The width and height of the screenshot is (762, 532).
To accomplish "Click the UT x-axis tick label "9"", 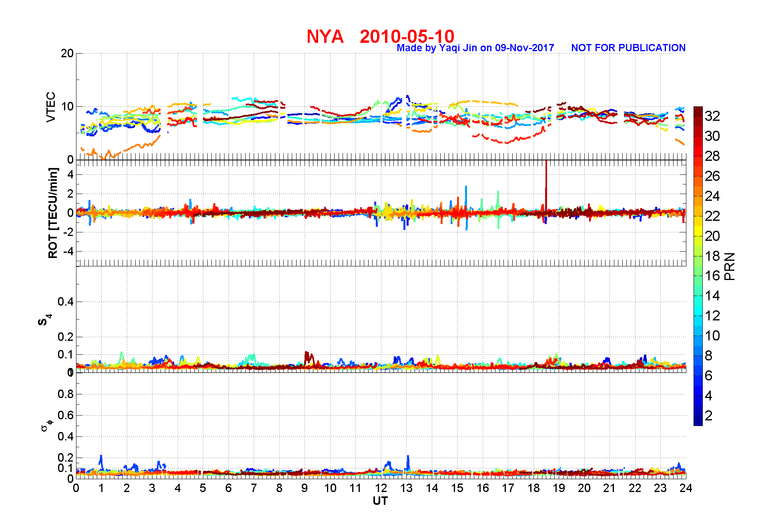I will tap(305, 488).
